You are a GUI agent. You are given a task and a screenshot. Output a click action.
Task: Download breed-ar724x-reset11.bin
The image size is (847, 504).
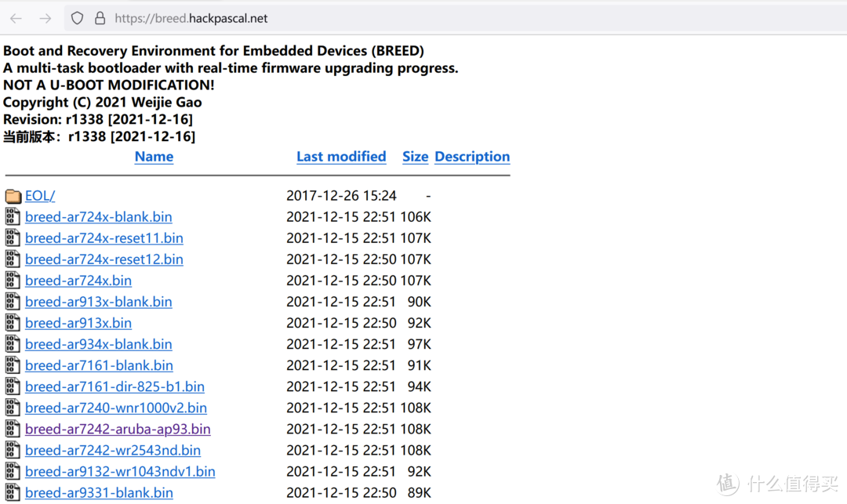pyautogui.click(x=104, y=238)
